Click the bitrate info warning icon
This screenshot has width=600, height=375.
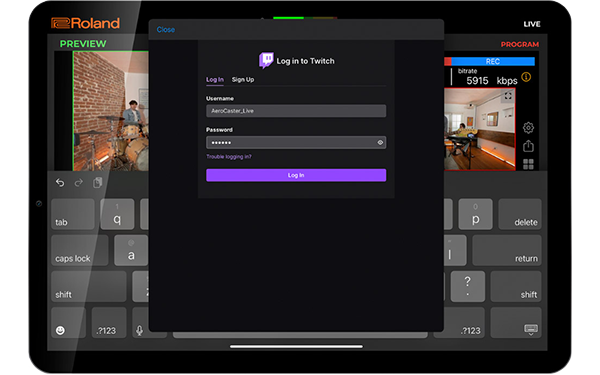(526, 77)
